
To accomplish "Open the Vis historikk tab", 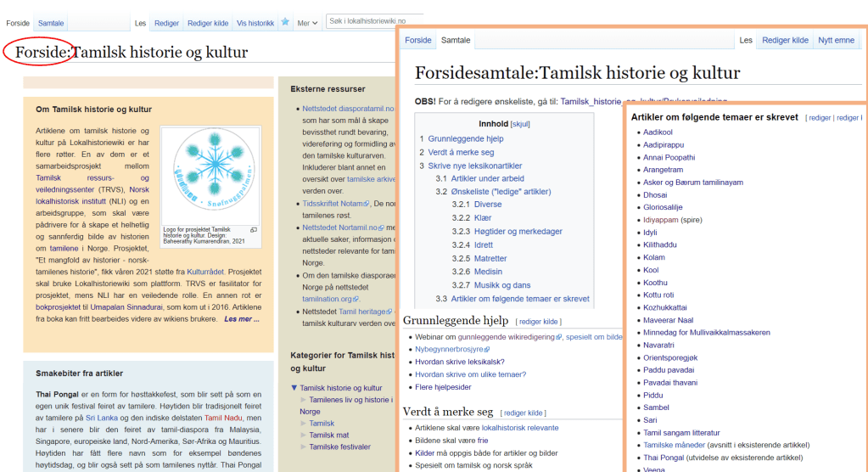I will point(255,23).
